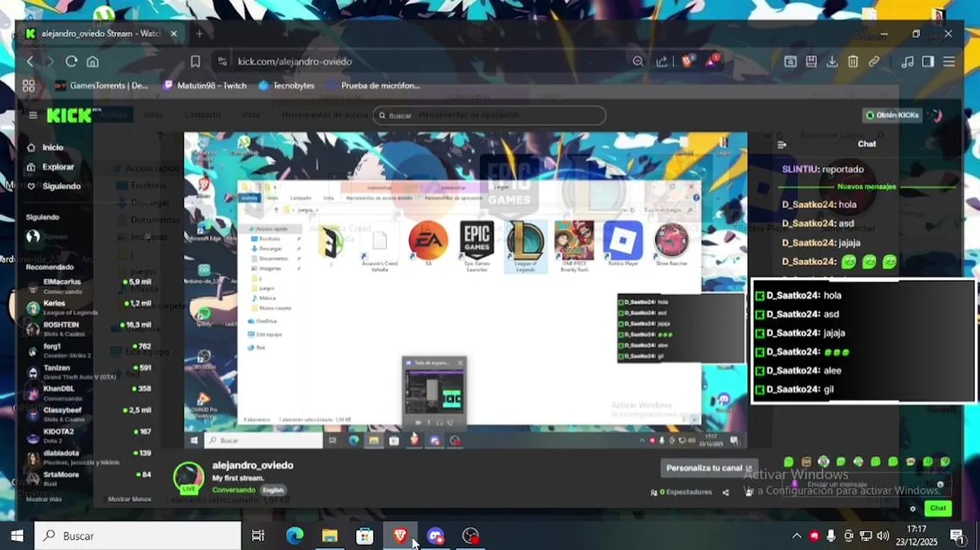Screen dimensions: 980x550
Task: Open Matutin98 - Twitch bookmark
Action: tap(205, 86)
